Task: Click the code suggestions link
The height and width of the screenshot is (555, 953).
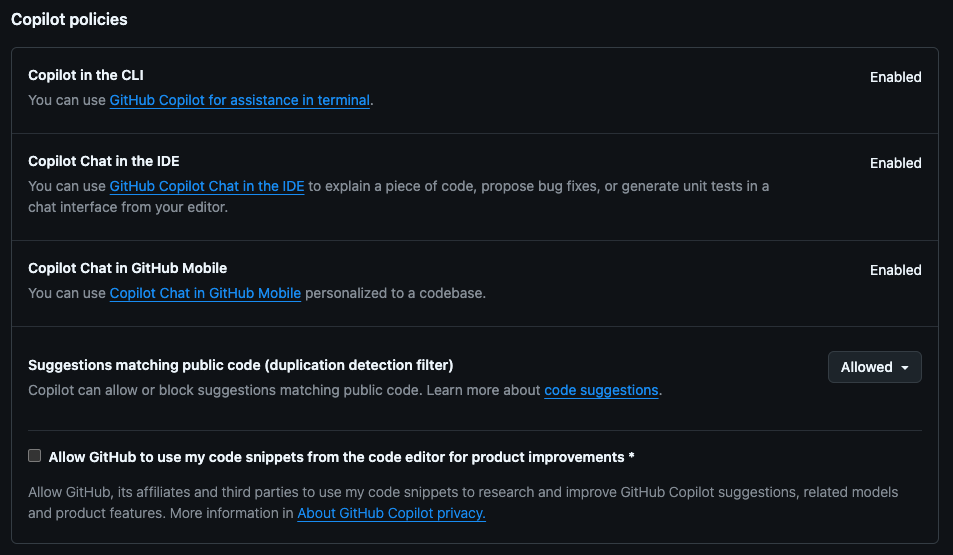Action: (x=601, y=391)
